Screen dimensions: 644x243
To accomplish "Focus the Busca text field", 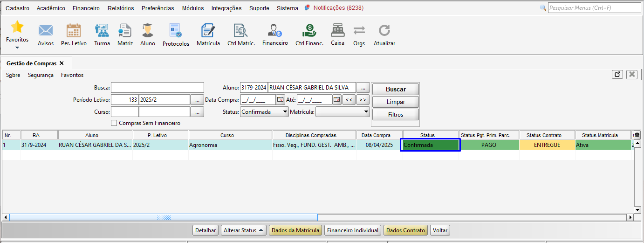I will point(158,87).
